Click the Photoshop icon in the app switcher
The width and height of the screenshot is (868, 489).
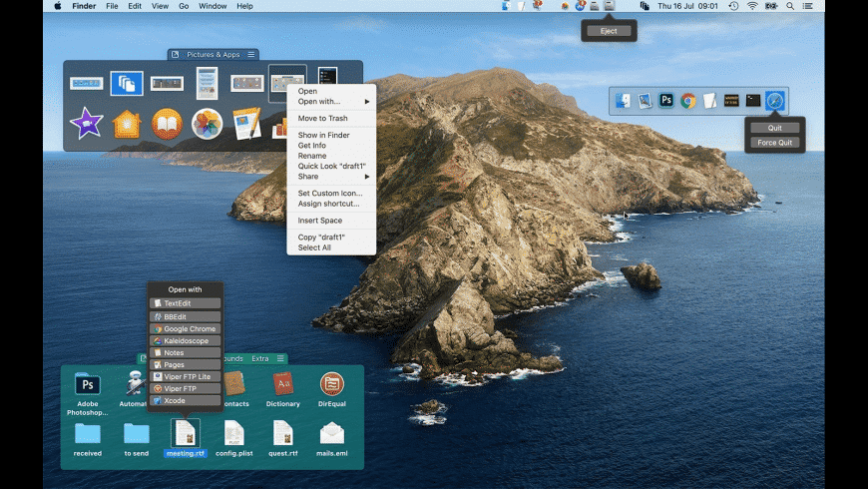pyautogui.click(x=665, y=101)
